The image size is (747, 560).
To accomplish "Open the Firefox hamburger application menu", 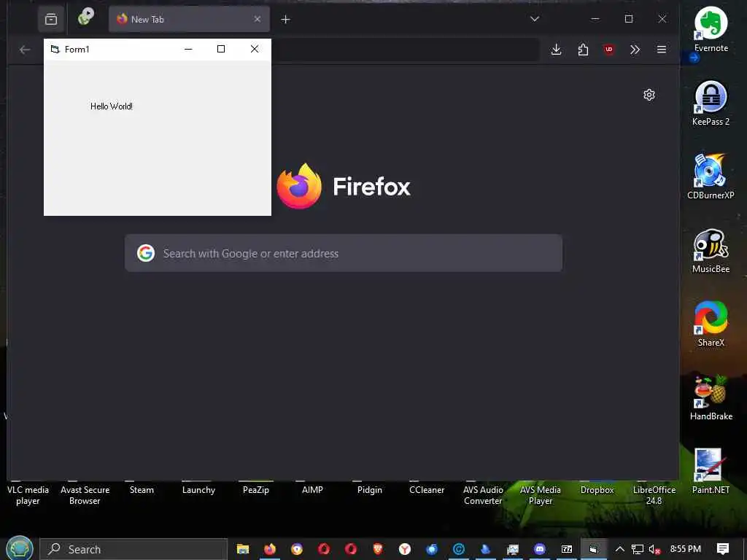I will 661,50.
